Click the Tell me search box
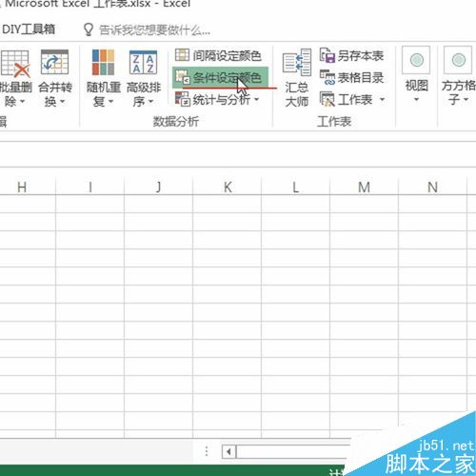The image size is (476, 476). click(x=147, y=30)
